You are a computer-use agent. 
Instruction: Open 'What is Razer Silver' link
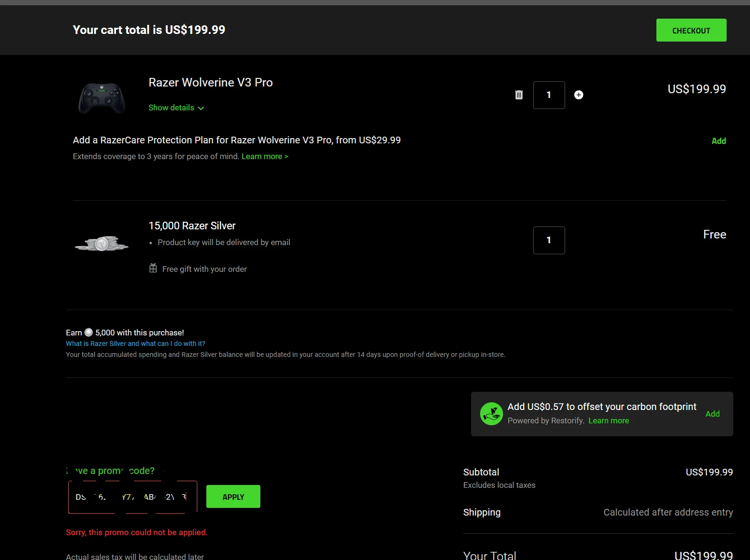[x=136, y=344]
